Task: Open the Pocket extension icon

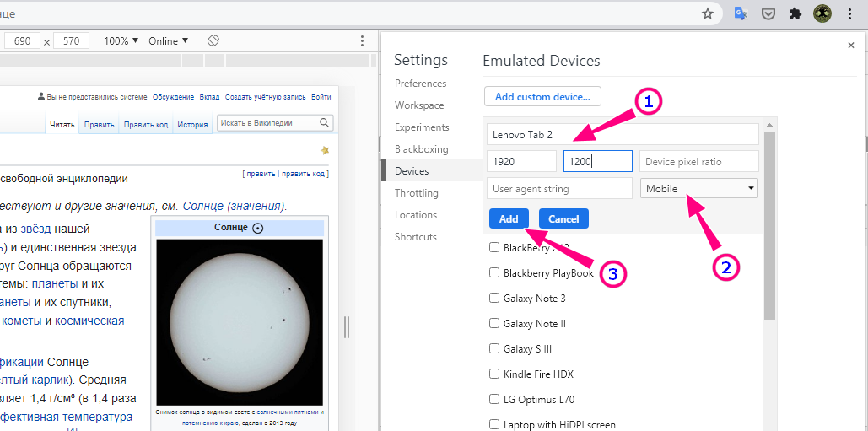Action: pos(768,13)
